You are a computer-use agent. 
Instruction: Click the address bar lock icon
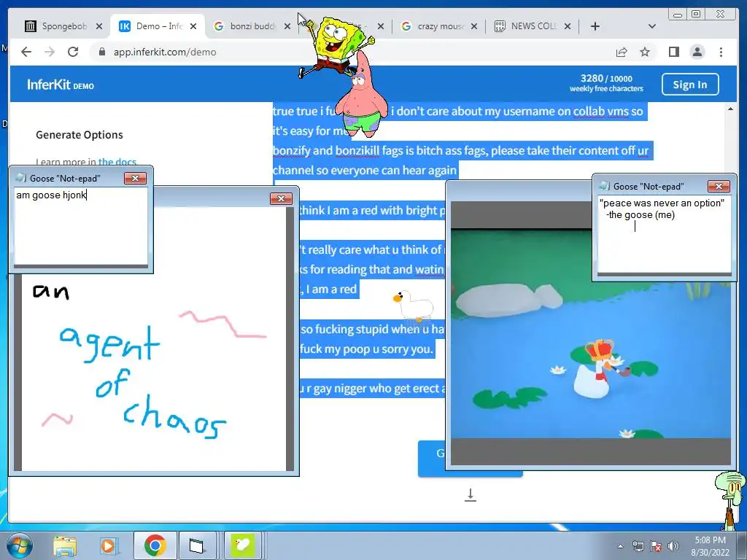coord(101,52)
